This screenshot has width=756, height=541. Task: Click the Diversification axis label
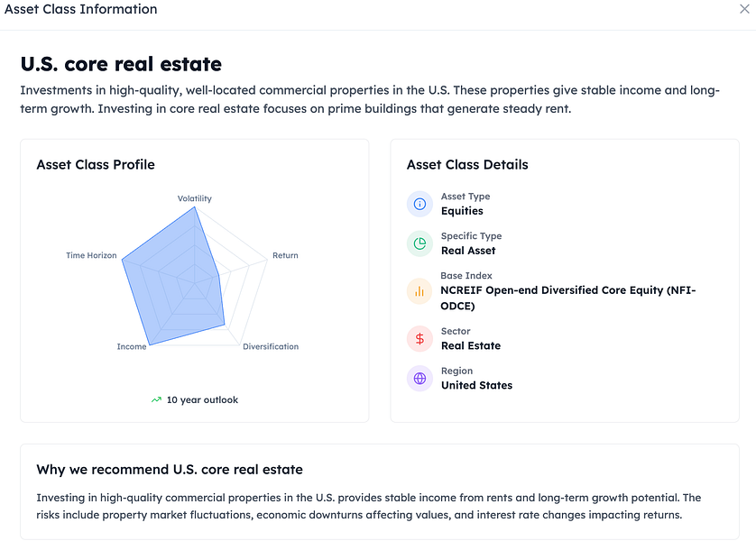tap(271, 346)
